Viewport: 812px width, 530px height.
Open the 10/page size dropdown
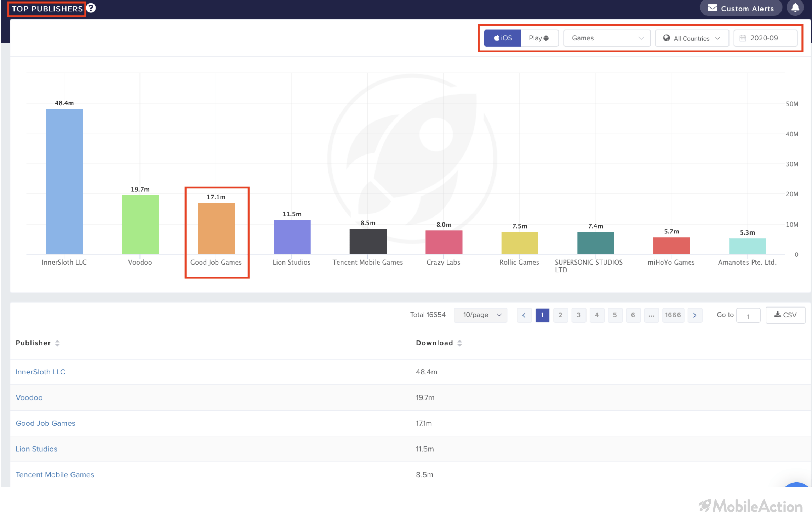coord(480,315)
